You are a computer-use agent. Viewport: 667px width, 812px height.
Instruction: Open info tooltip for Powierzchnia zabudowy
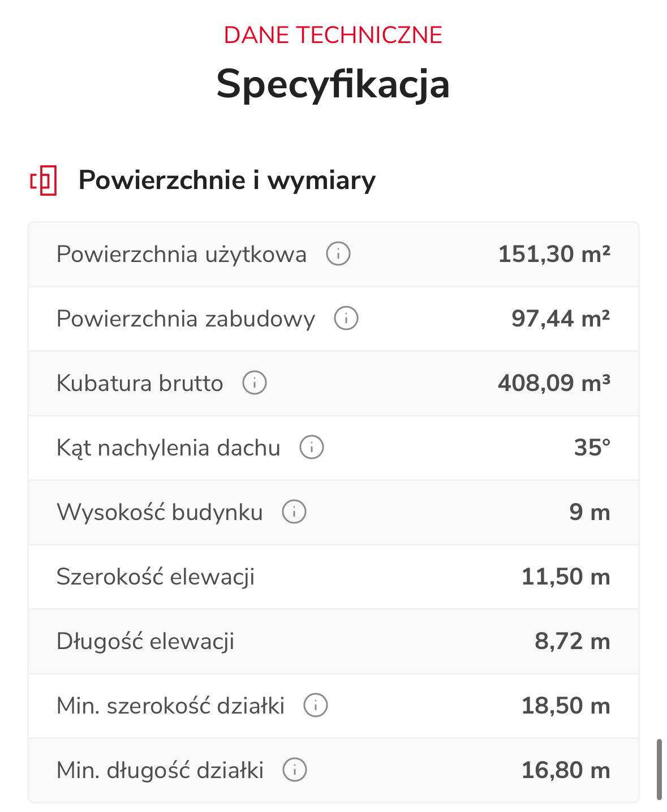tap(346, 318)
